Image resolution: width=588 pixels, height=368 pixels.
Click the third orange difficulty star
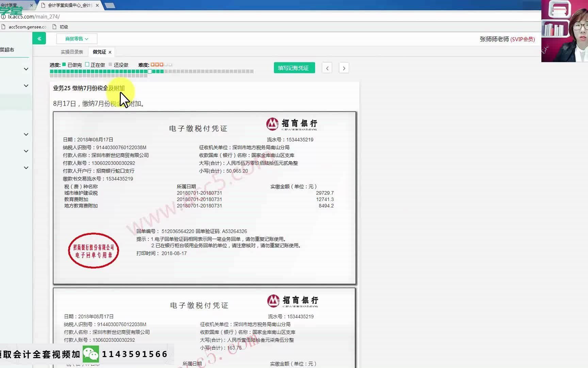pyautogui.click(x=161, y=64)
